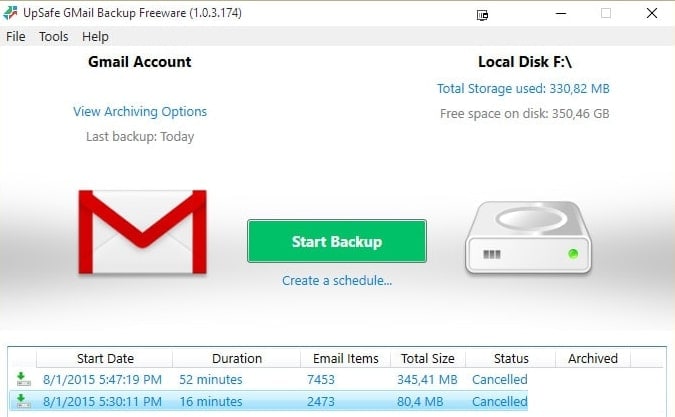Open the Tools menu
Viewport: 675px width, 417px height.
(53, 36)
